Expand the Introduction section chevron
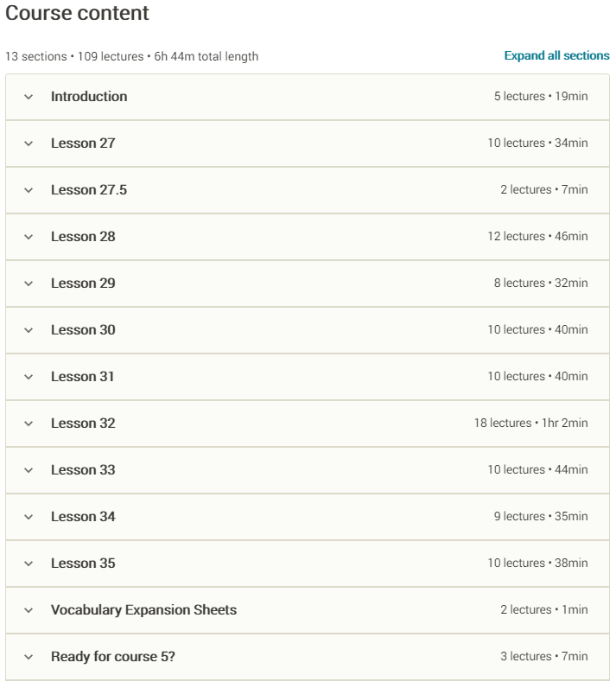The image size is (616, 688). click(29, 97)
